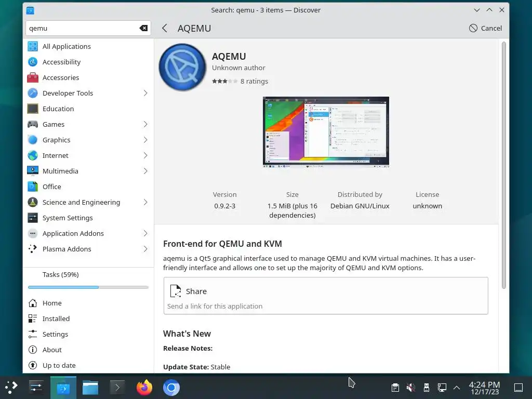This screenshot has height=399, width=532.
Task: Click the Discover taskbar icon
Action: click(63, 388)
